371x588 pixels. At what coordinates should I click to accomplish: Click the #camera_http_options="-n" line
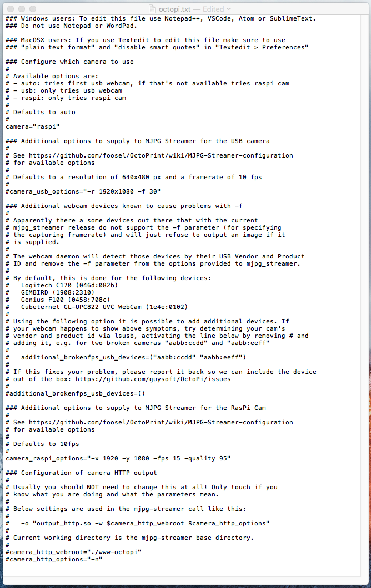54,559
